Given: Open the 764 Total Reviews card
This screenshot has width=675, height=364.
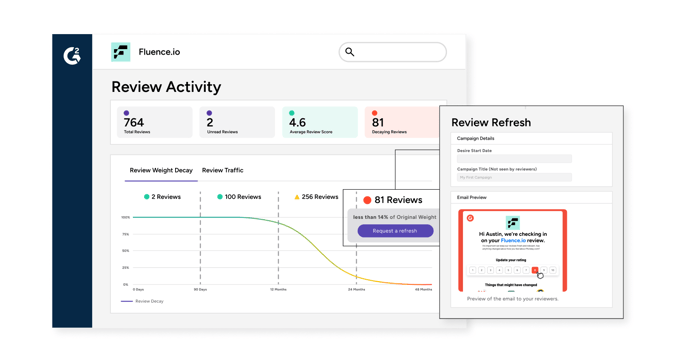Looking at the screenshot, I should coord(155,122).
